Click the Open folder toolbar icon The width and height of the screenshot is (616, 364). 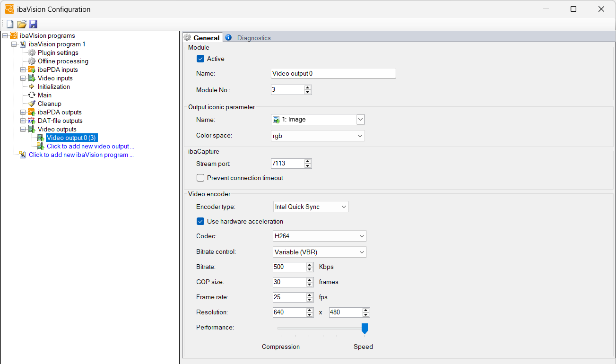pyautogui.click(x=22, y=24)
